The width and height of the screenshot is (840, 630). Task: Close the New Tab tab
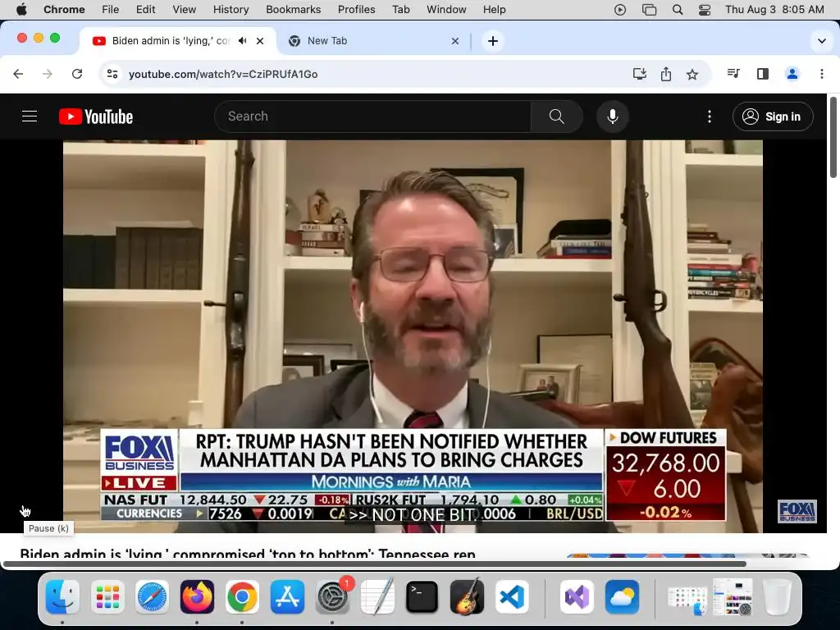[454, 41]
